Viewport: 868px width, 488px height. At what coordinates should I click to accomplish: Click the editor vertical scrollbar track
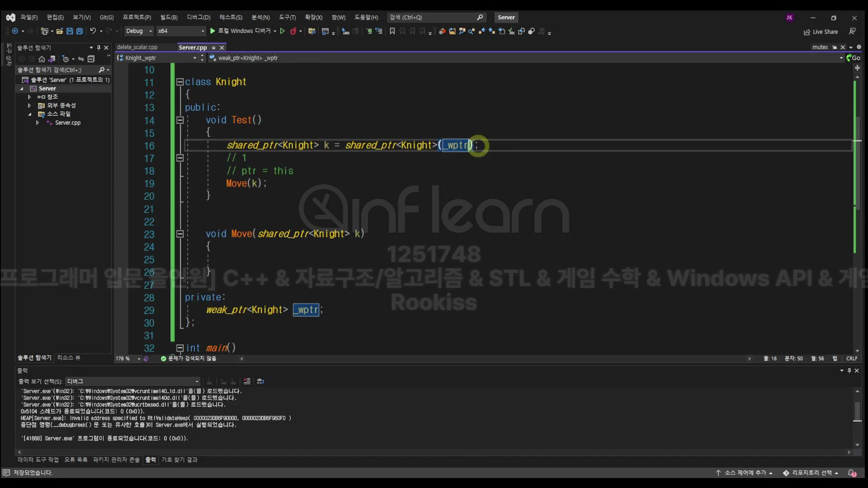pyautogui.click(x=857, y=294)
